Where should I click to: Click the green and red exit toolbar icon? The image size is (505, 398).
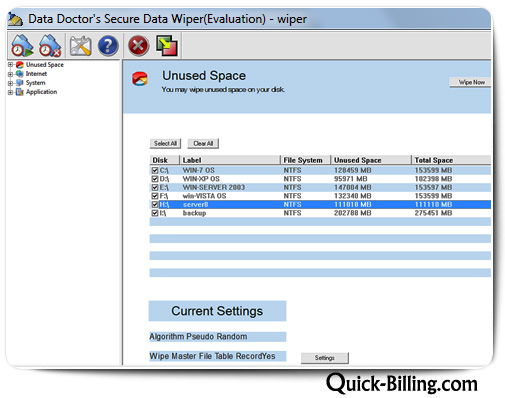pos(167,46)
